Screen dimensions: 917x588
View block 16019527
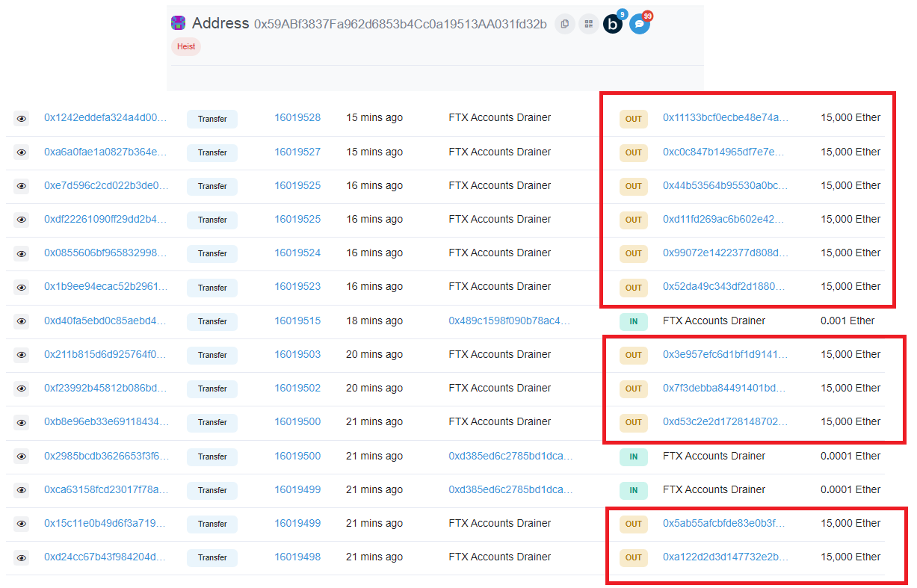click(297, 152)
